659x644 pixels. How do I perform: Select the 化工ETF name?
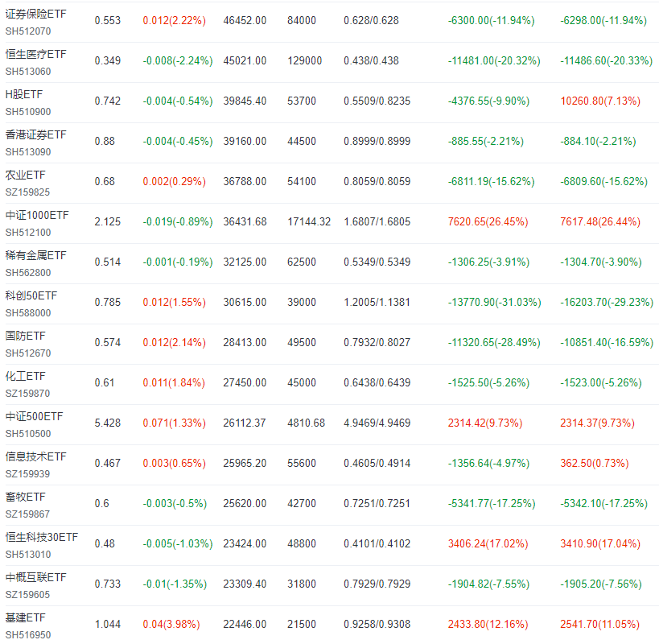point(25,376)
